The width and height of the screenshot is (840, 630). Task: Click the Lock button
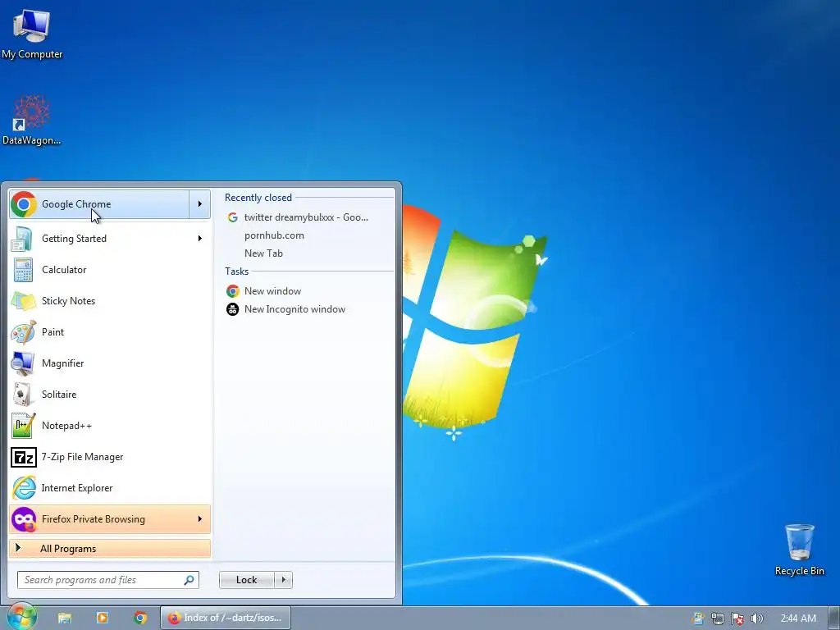pyautogui.click(x=246, y=580)
